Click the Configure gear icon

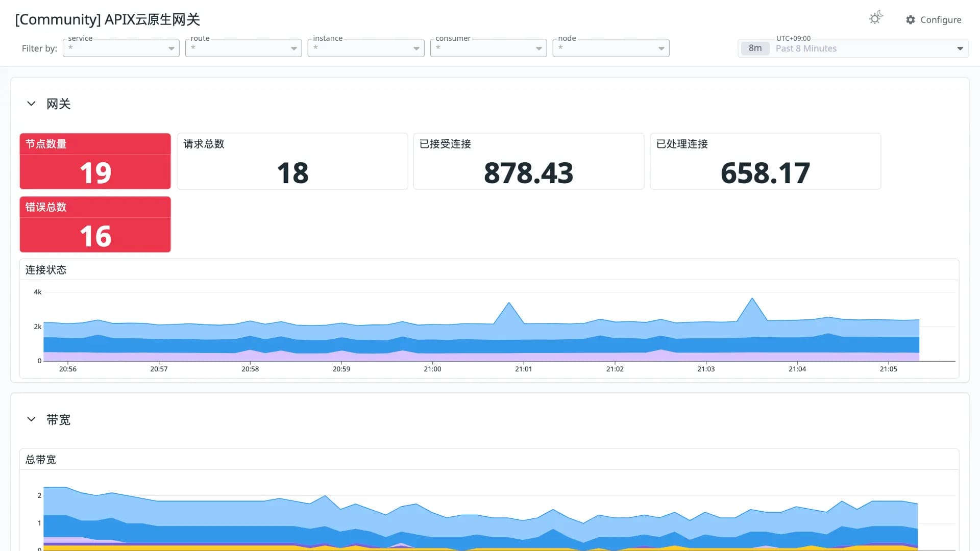coord(911,19)
